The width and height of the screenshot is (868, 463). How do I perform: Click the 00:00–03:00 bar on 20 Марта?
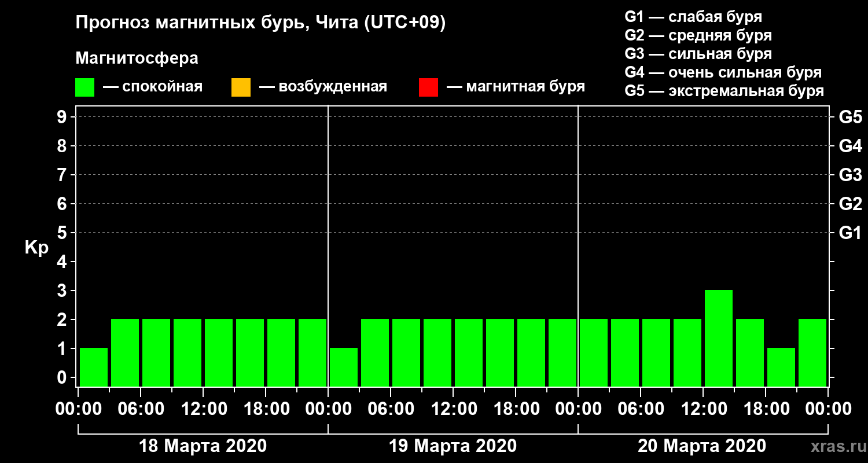pos(594,352)
